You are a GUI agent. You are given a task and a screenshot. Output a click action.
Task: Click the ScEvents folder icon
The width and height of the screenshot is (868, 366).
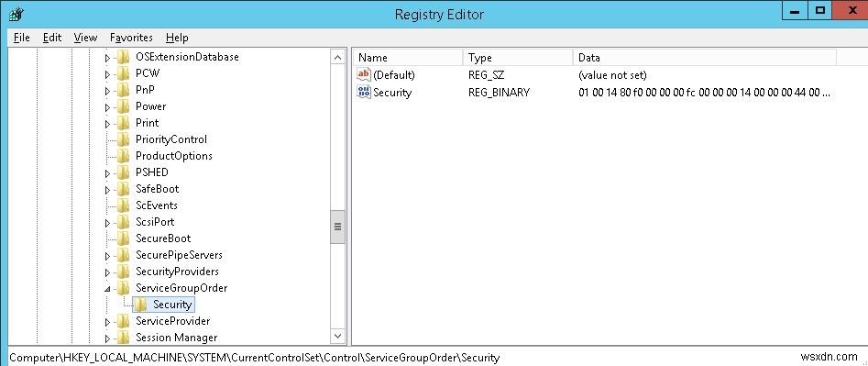(x=124, y=205)
